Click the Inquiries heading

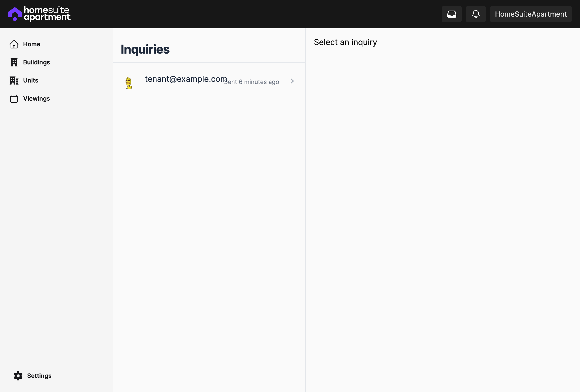click(x=145, y=49)
